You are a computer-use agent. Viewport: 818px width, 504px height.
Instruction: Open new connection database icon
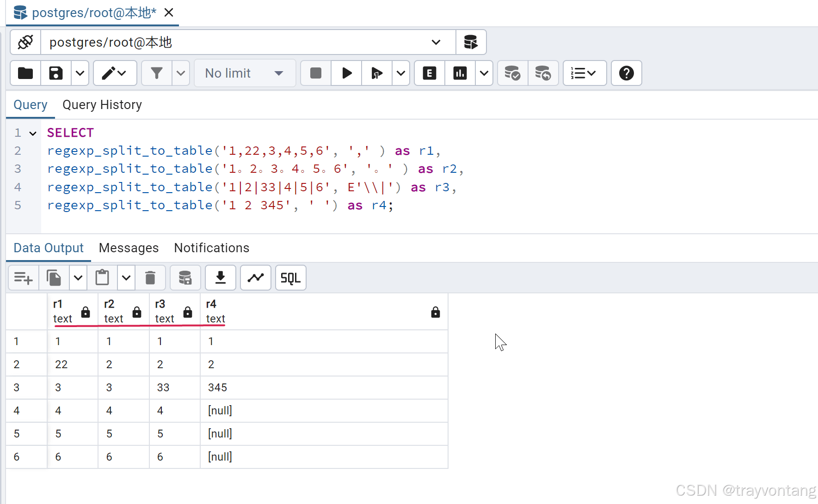coord(471,42)
